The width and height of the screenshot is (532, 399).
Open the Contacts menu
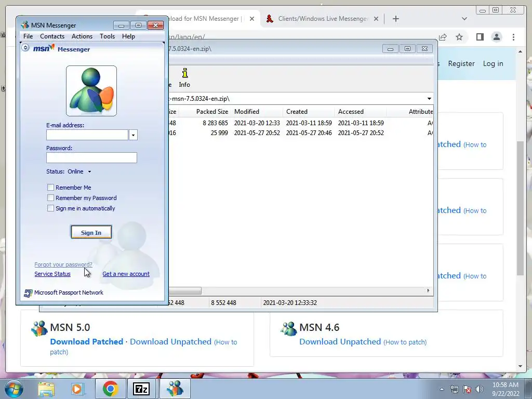[x=52, y=36]
